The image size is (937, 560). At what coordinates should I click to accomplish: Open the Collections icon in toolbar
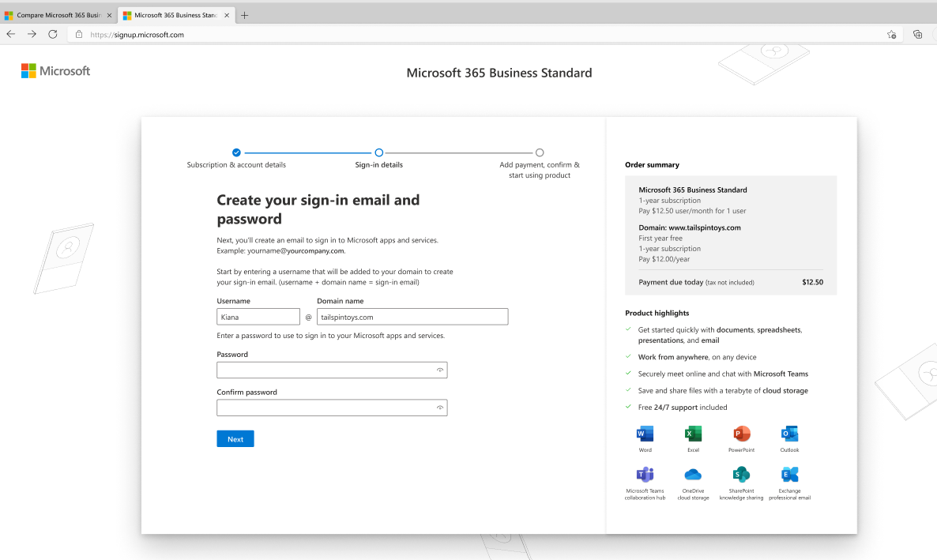click(x=918, y=35)
